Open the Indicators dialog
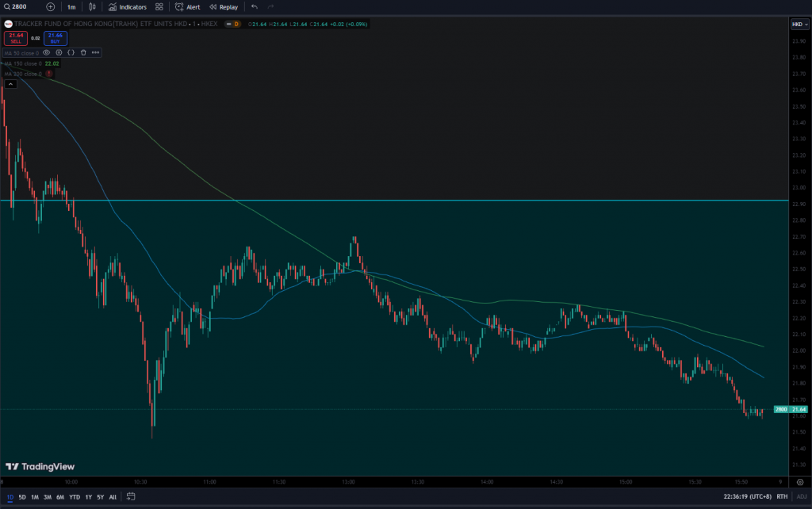Screen dimensions: 812x509 point(128,6)
